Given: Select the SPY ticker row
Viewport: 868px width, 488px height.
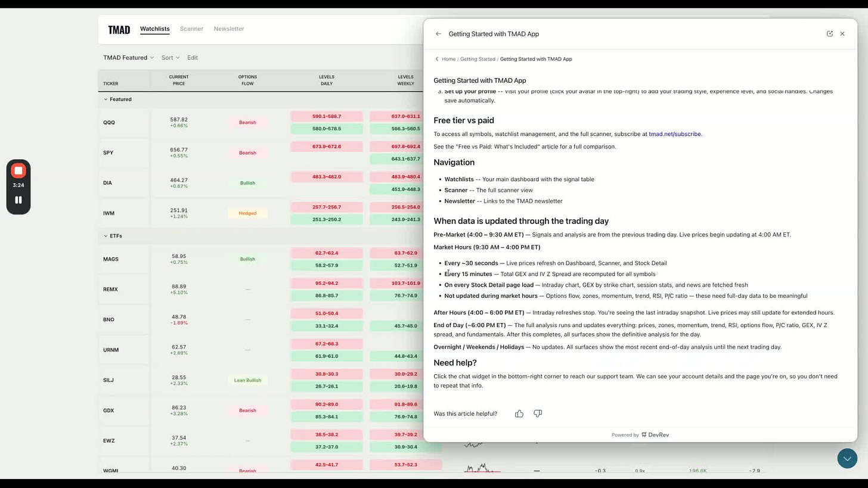Looking at the screenshot, I should (x=108, y=153).
